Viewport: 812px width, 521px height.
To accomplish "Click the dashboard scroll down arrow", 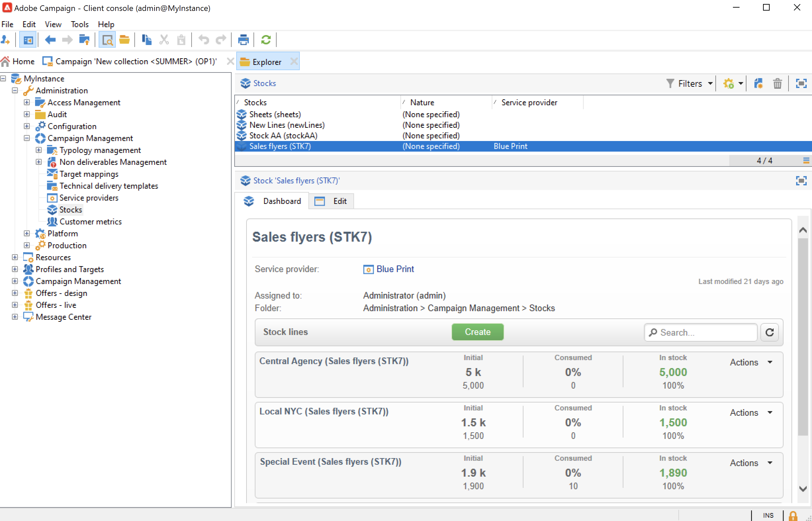I will coord(803,489).
